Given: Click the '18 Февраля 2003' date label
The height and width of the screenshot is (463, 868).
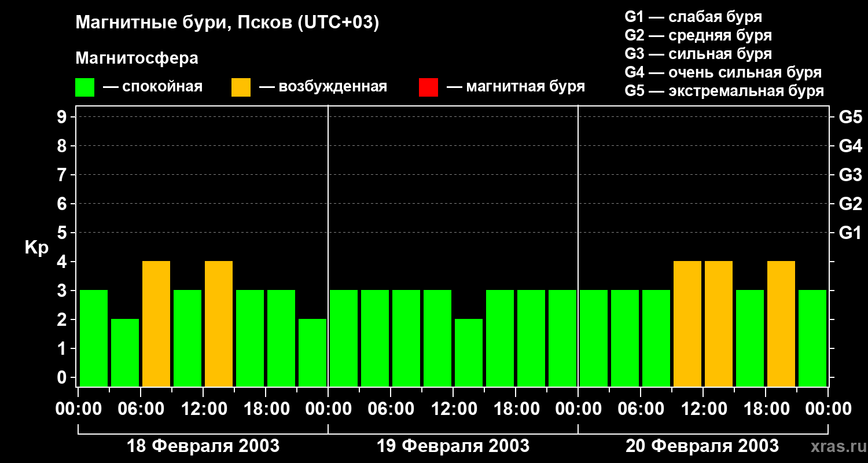Looking at the screenshot, I should tap(203, 446).
